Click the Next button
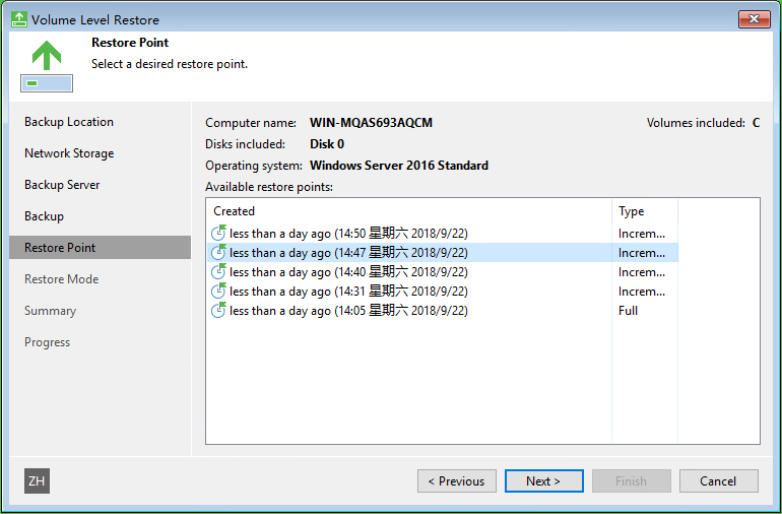This screenshot has width=782, height=514. (x=544, y=481)
